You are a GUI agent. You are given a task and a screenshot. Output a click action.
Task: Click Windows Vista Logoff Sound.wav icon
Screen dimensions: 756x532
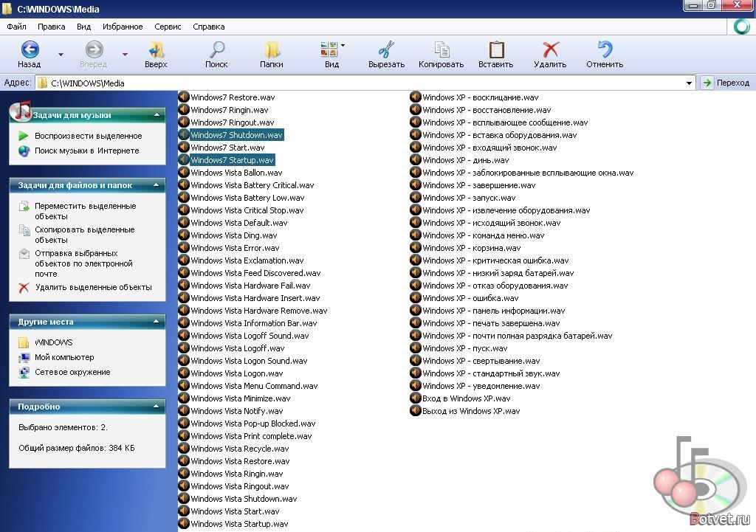click(184, 335)
